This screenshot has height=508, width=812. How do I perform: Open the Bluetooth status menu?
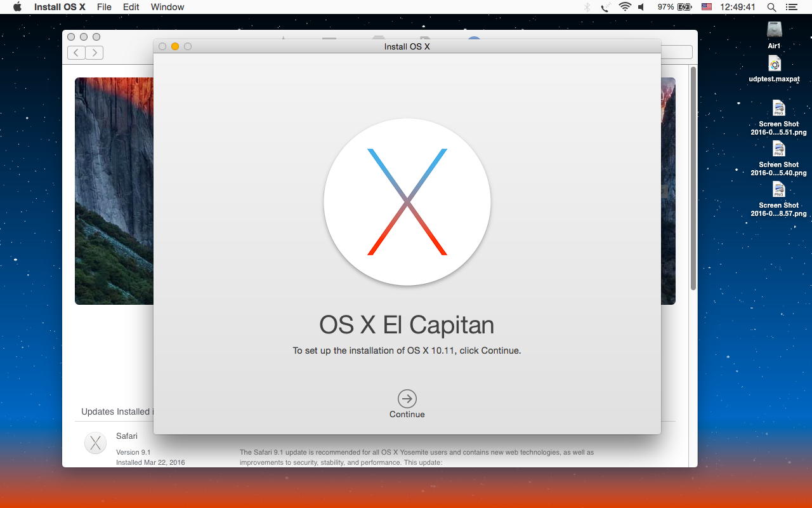[587, 7]
